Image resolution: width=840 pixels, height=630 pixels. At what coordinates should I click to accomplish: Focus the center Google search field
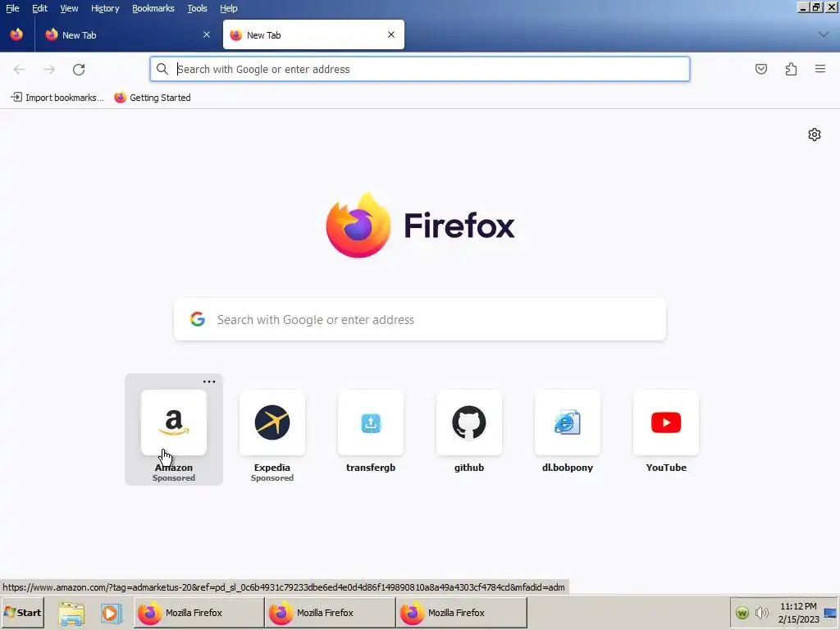pyautogui.click(x=419, y=319)
